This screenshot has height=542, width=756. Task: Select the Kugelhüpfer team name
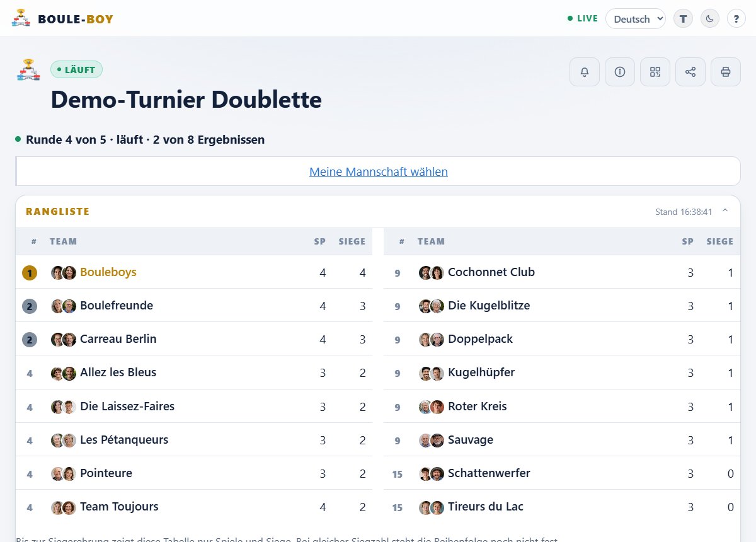481,372
